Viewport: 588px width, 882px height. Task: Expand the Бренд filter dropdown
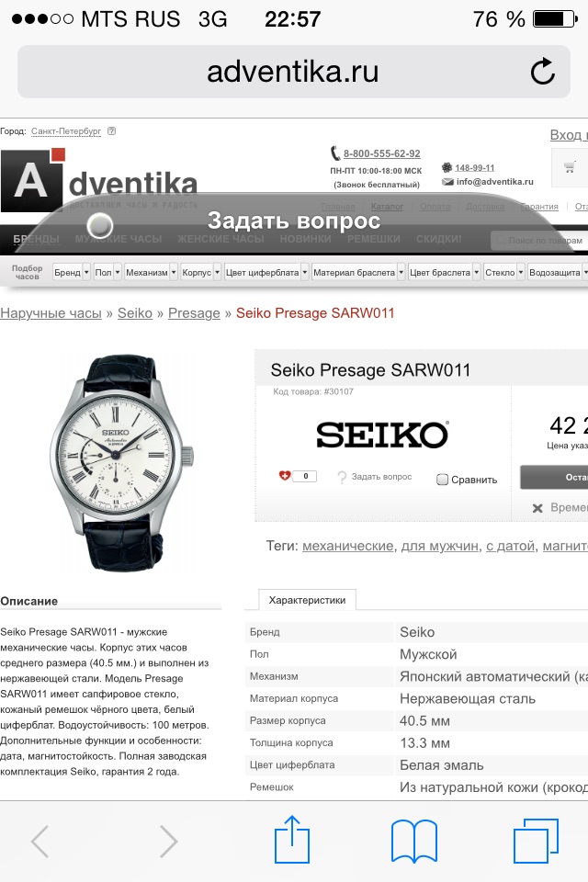72,272
